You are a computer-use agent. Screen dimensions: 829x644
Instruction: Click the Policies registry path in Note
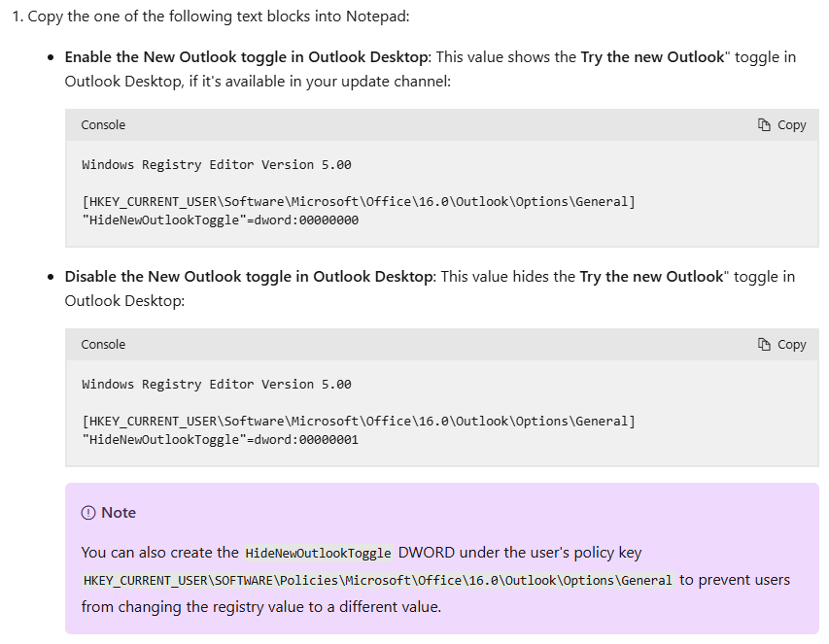pos(378,581)
